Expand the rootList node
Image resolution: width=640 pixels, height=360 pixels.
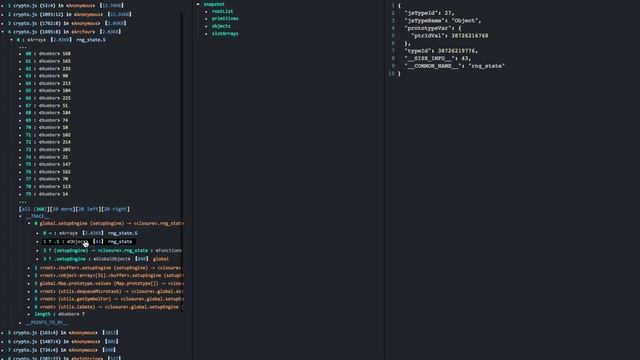click(x=206, y=11)
